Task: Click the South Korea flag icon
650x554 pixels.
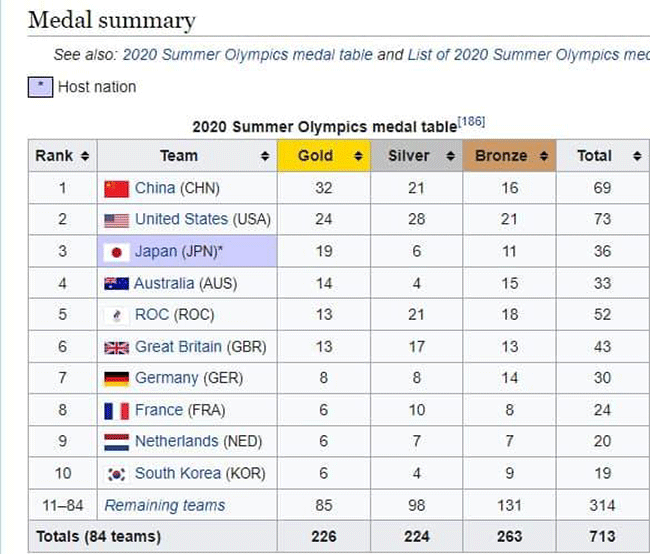Action: (x=116, y=474)
